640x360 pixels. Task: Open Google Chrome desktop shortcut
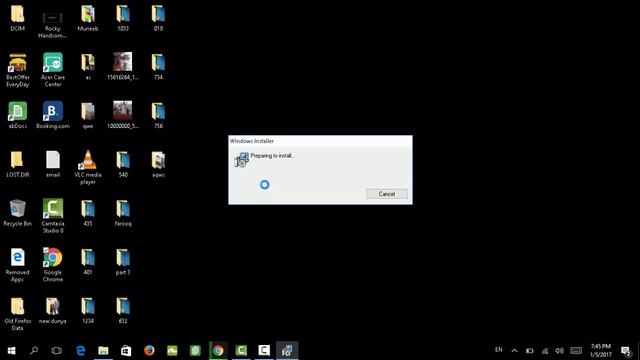(53, 265)
